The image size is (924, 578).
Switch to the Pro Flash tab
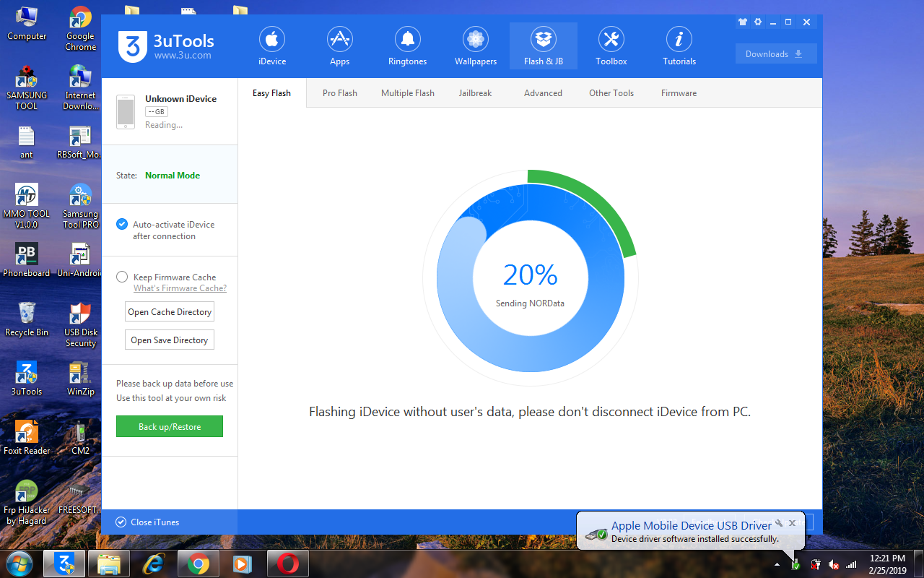(x=340, y=93)
